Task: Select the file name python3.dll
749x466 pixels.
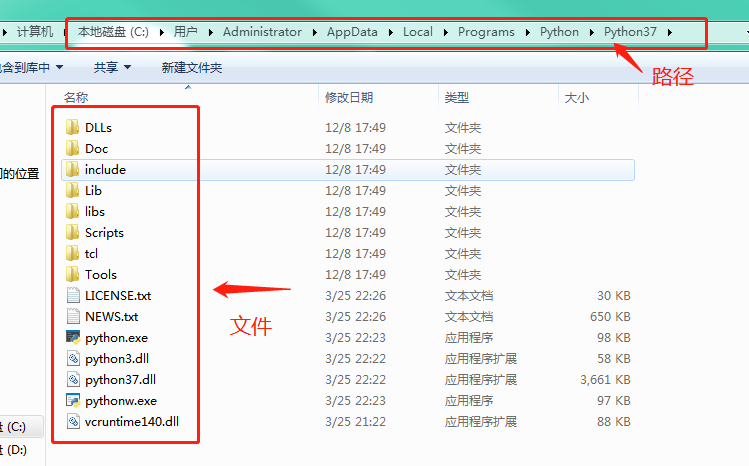Action: (117, 359)
